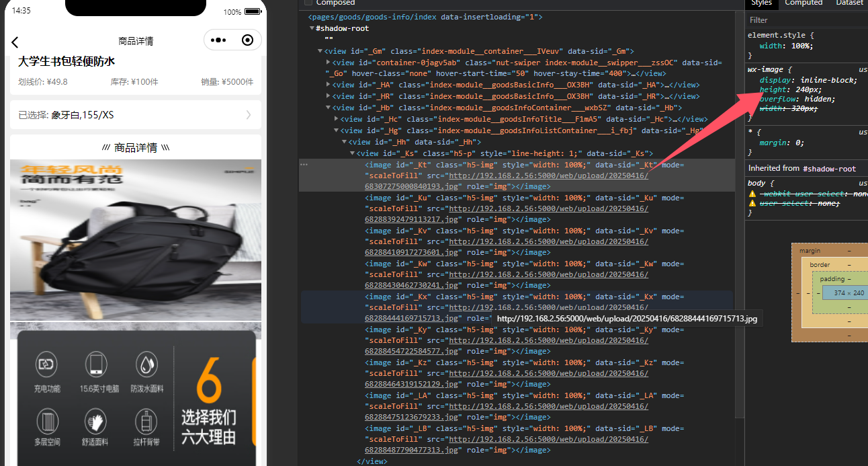Image resolution: width=868 pixels, height=466 pixels.
Task: Click warning icon next to user-select: none
Action: [752, 203]
